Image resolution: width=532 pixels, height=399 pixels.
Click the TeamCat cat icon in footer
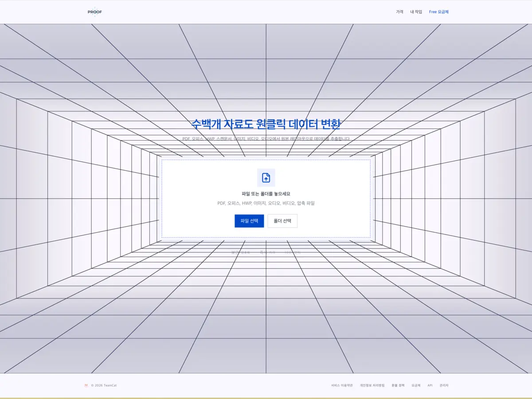[x=86, y=385]
